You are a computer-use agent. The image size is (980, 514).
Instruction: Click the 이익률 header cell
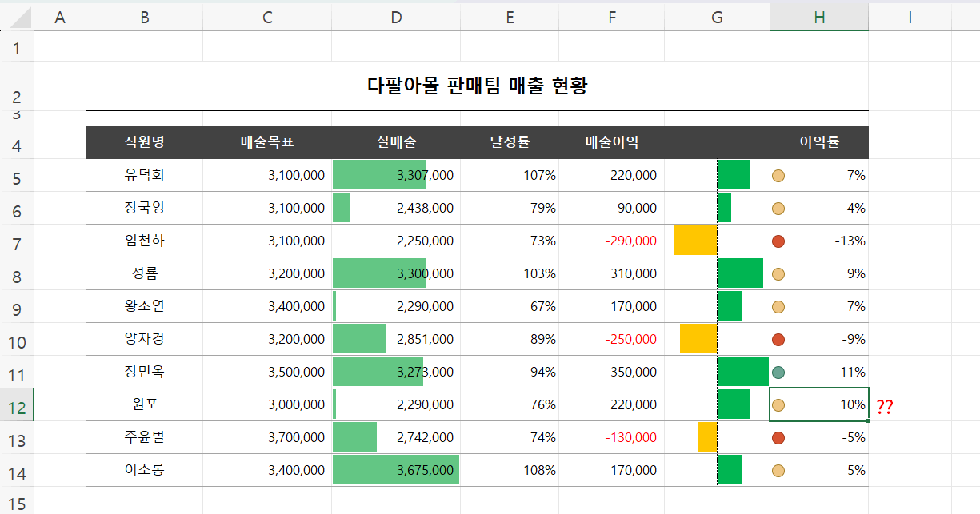pyautogui.click(x=819, y=142)
